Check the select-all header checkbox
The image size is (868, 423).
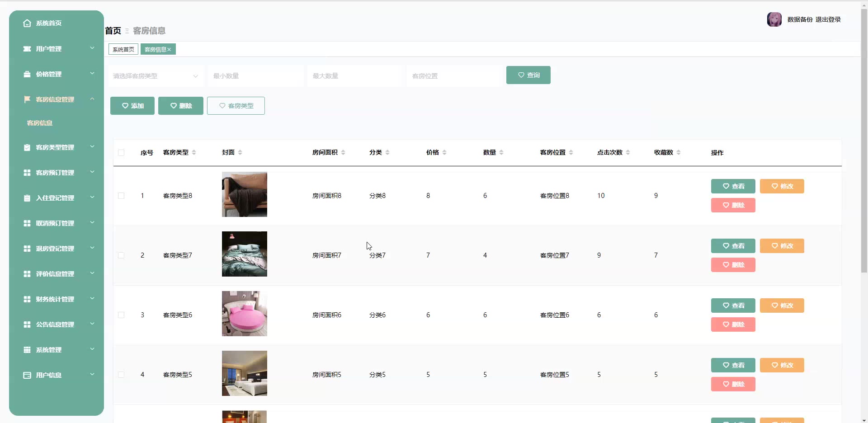click(x=121, y=153)
